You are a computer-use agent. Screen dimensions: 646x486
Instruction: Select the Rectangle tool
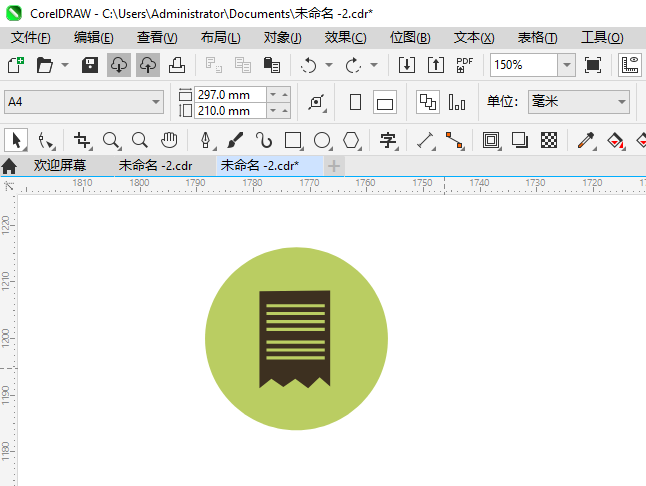[293, 140]
